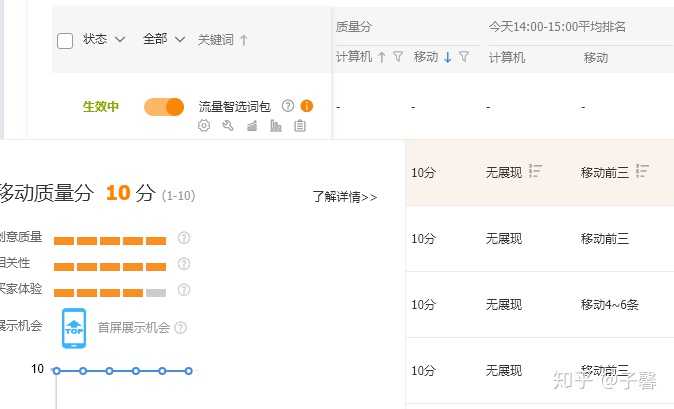Toggle off the 生效中 orange switch
This screenshot has width=674, height=409.
tap(164, 106)
